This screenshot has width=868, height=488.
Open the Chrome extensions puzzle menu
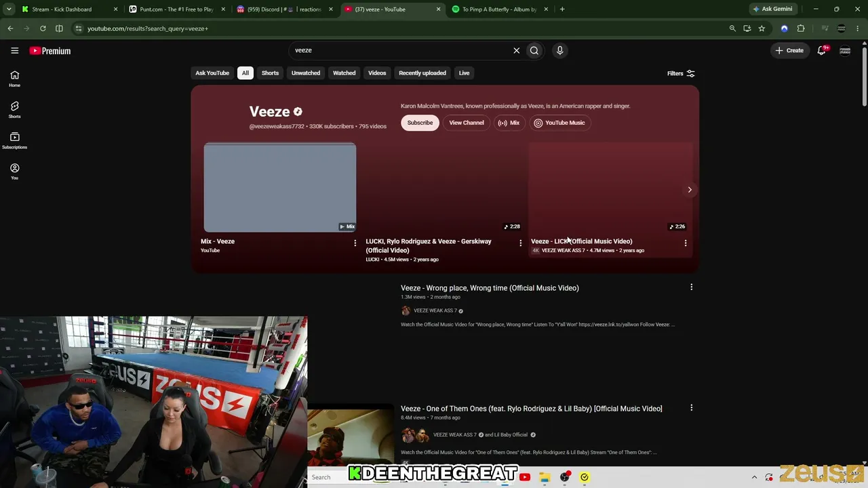tap(801, 28)
